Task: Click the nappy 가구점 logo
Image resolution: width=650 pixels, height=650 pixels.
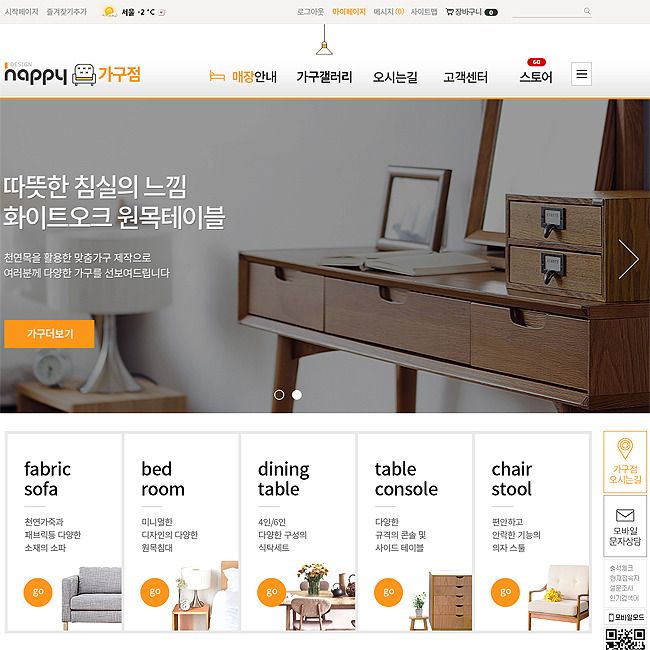Action: (x=73, y=74)
